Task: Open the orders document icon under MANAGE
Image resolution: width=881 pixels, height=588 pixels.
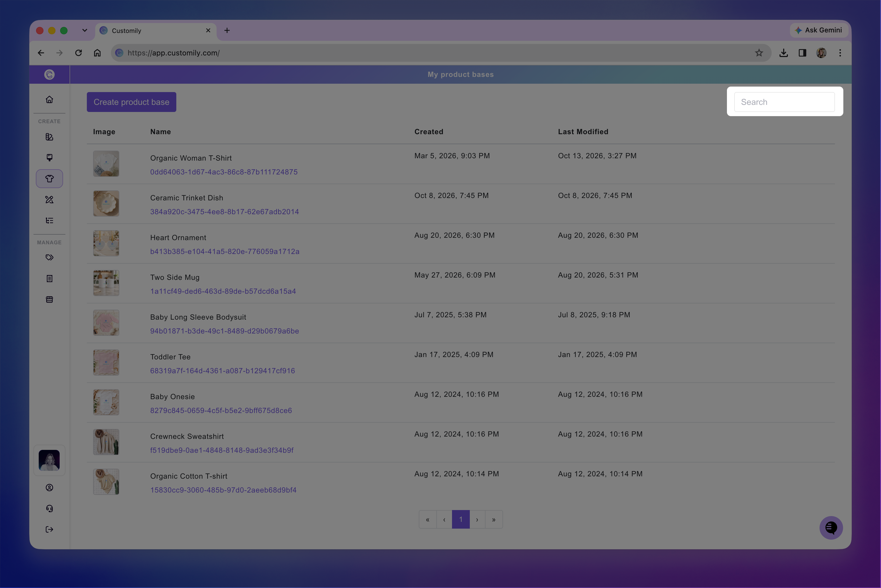Action: tap(49, 279)
